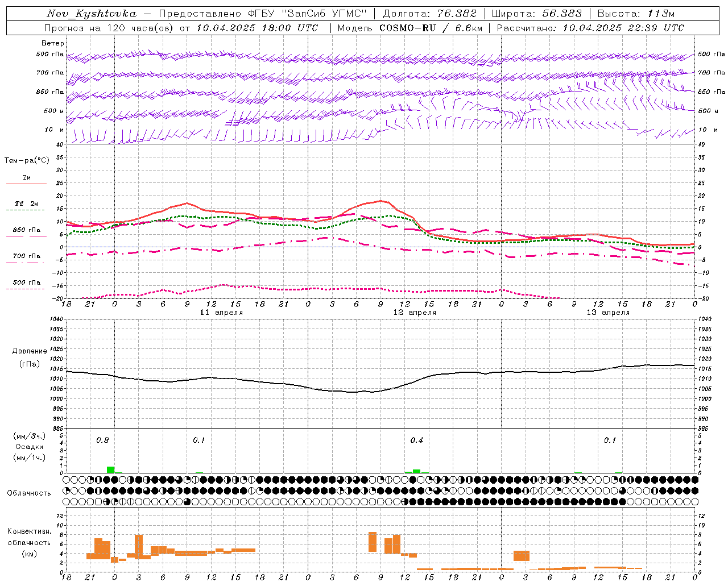The image size is (728, 582).
Task: Select the elevation value 113м
Action: coord(661,14)
